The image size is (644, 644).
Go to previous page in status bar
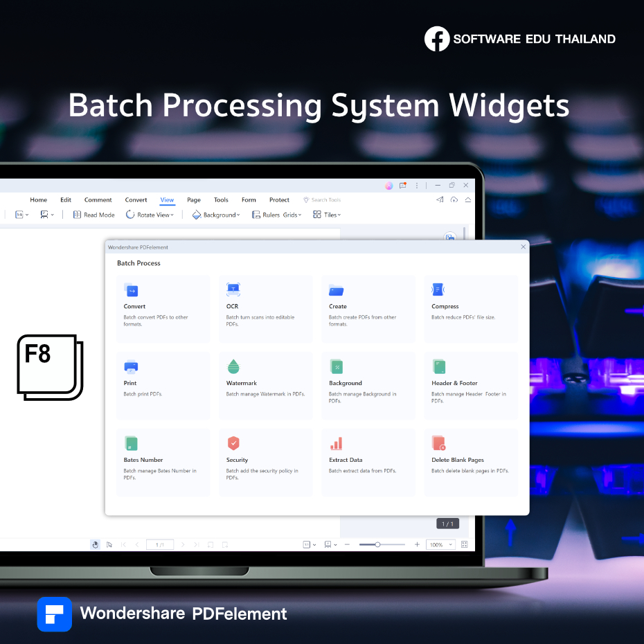click(137, 544)
